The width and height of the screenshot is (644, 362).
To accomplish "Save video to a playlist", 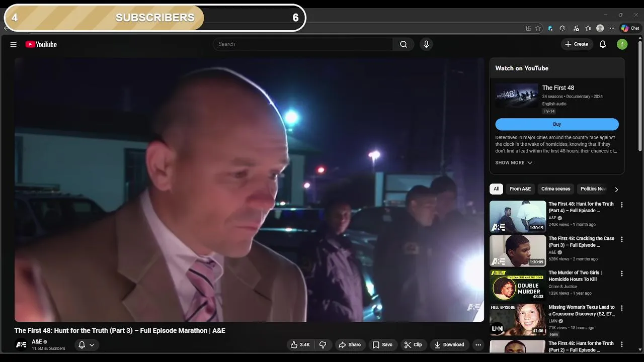I will (382, 345).
